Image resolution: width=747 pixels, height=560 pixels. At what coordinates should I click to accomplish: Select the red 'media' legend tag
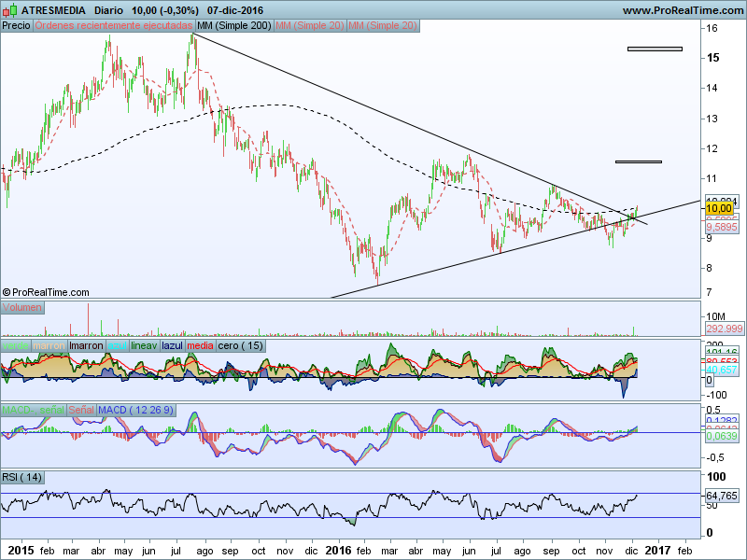click(200, 345)
